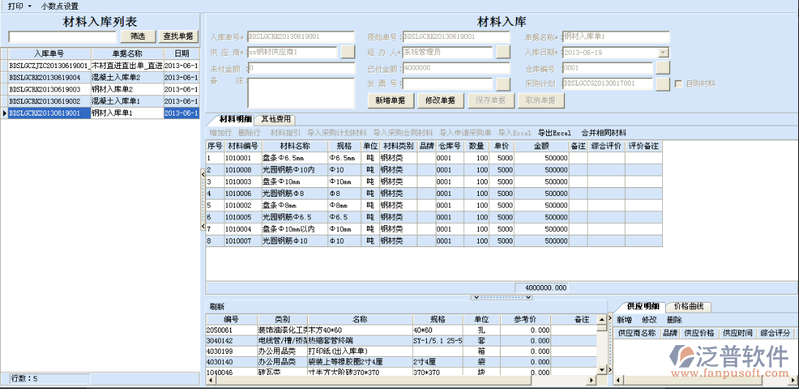
Task: Click lookup button beside 经办人 field
Action: [x=503, y=53]
